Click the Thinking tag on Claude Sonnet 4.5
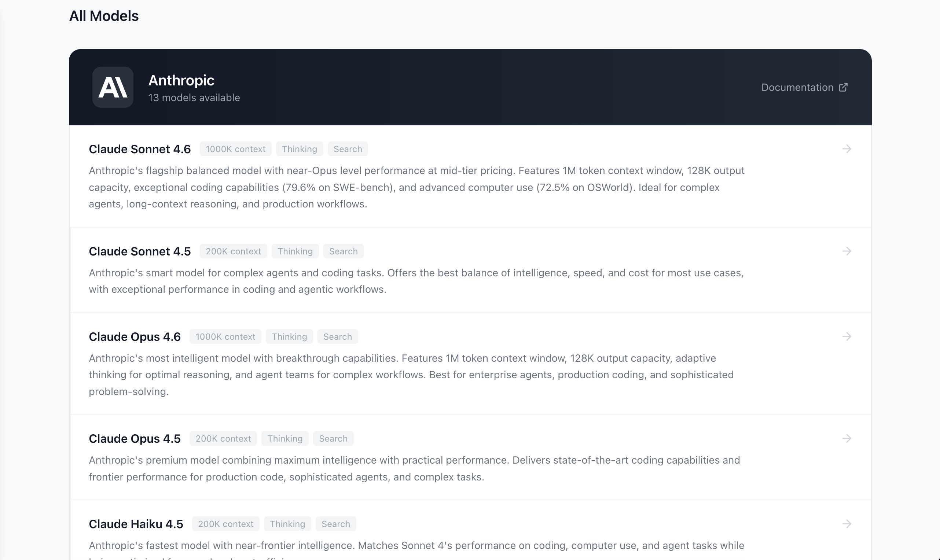940x560 pixels. (295, 251)
